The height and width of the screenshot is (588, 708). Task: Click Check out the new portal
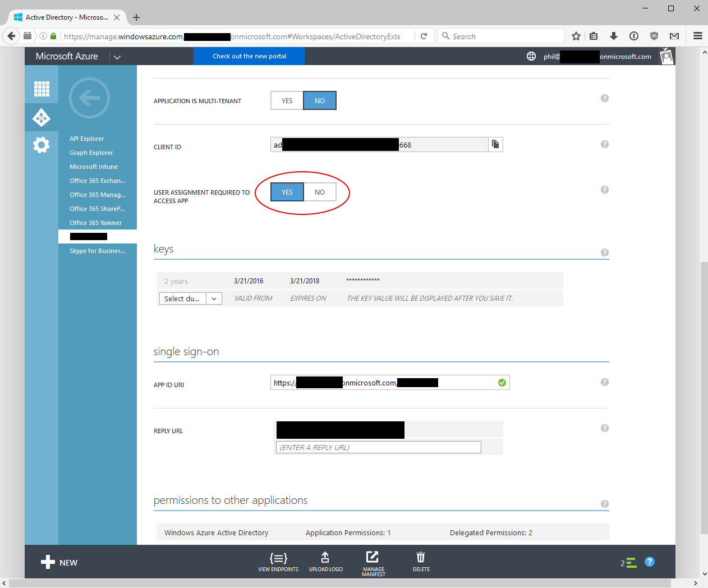pos(249,56)
